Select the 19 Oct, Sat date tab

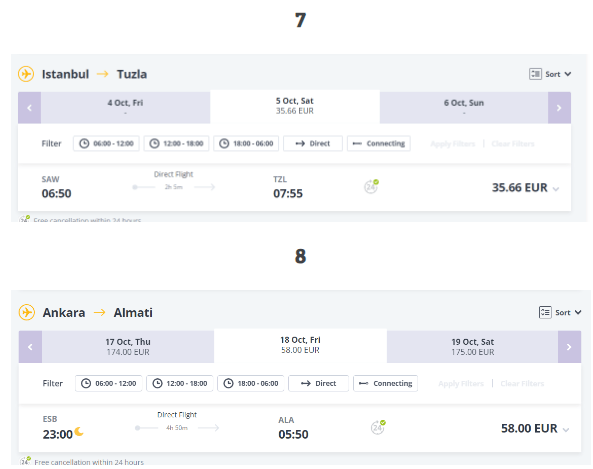pos(472,347)
